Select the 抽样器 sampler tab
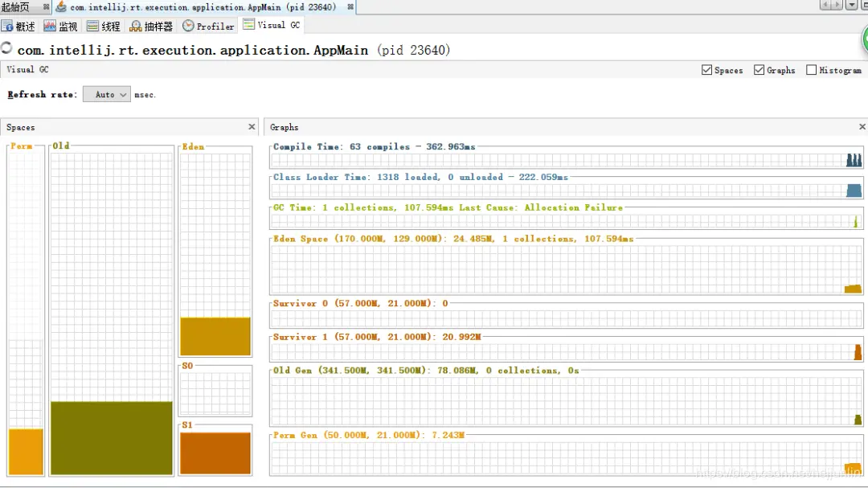868x488 pixels. coord(151,26)
